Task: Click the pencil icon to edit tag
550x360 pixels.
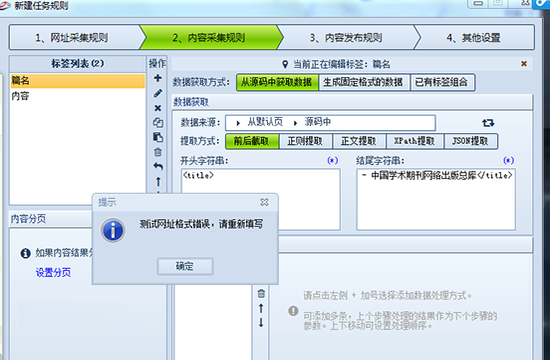Action: click(x=158, y=93)
